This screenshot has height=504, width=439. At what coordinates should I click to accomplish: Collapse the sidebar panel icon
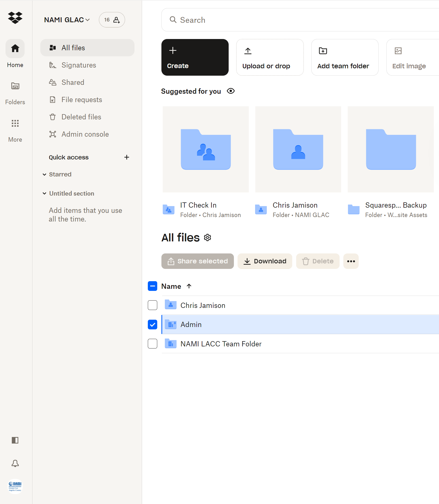[15, 440]
